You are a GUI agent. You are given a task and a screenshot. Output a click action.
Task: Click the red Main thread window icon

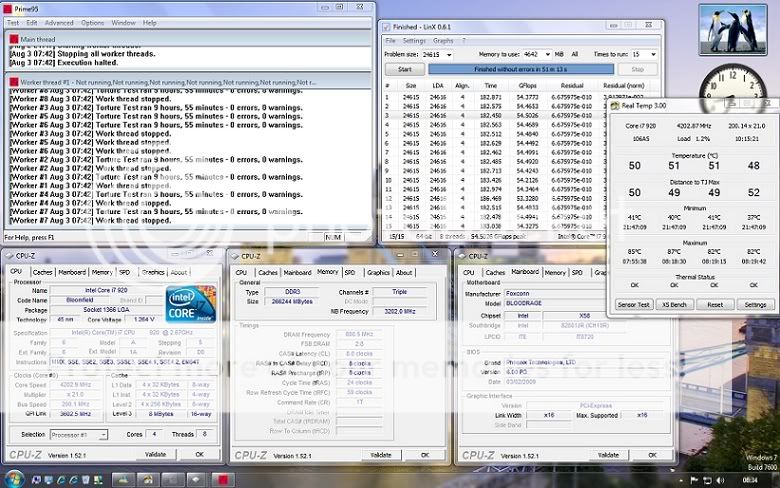pos(14,39)
